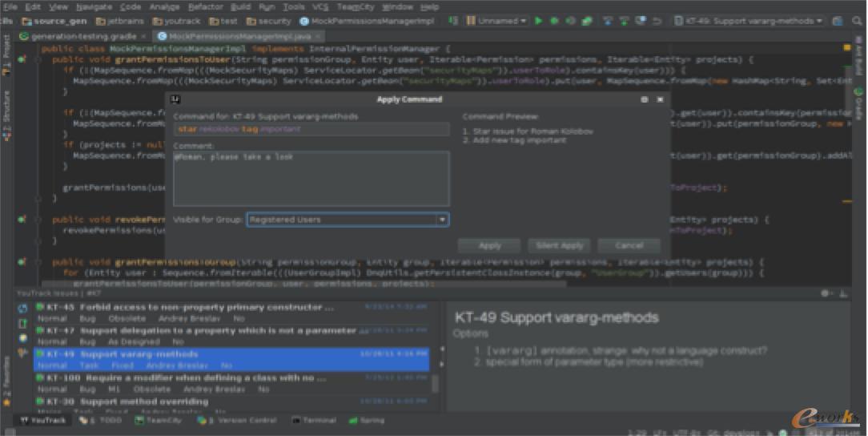Viewport: 868px width, 436px height.
Task: Click the VCS update project icon
Action: 607,21
